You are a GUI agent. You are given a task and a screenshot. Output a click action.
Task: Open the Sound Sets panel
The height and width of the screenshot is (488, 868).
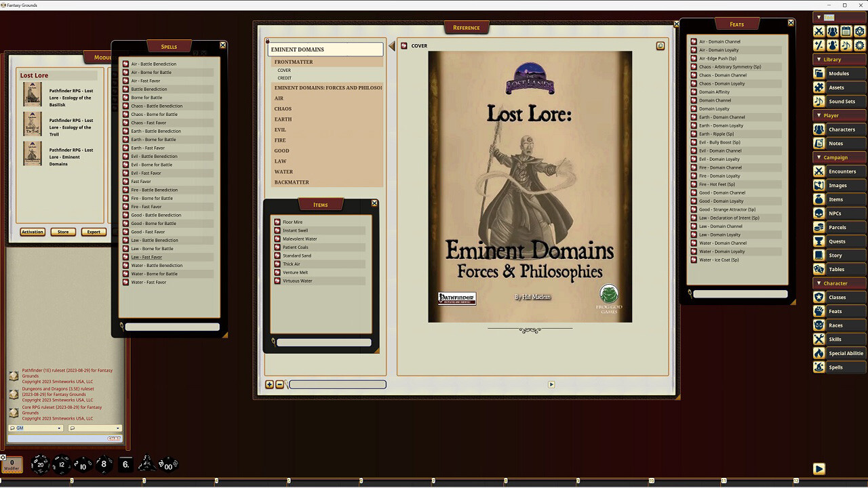(841, 101)
